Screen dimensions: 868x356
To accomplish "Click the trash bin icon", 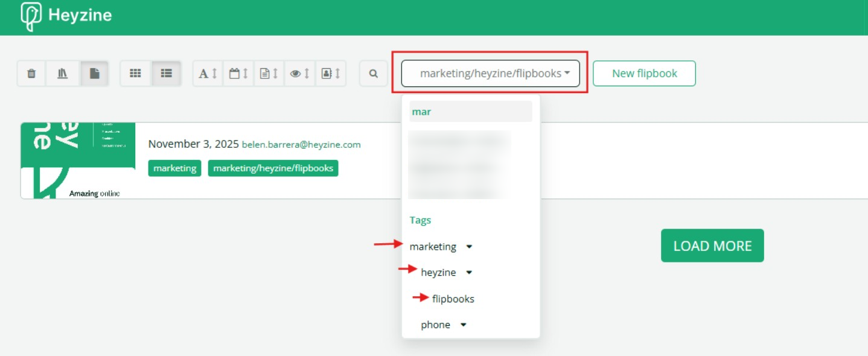I will coord(32,74).
